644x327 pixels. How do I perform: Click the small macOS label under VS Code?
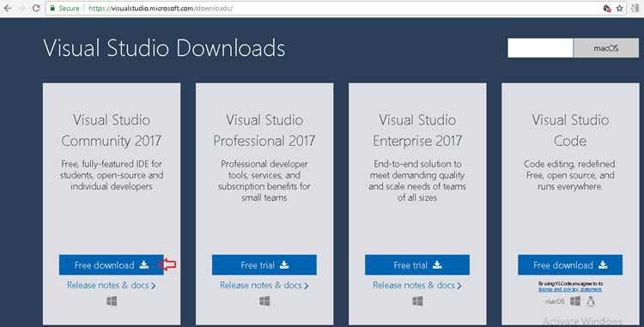click(x=555, y=301)
